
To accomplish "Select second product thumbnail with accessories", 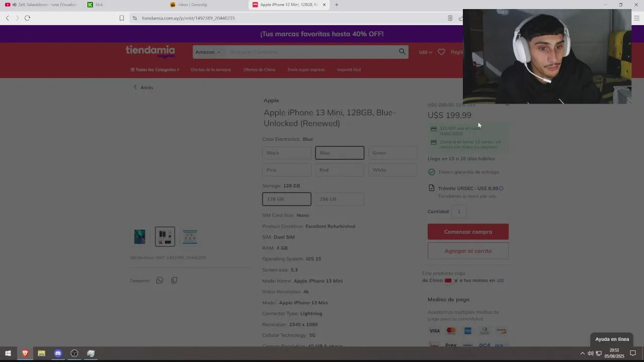I will 165,237.
